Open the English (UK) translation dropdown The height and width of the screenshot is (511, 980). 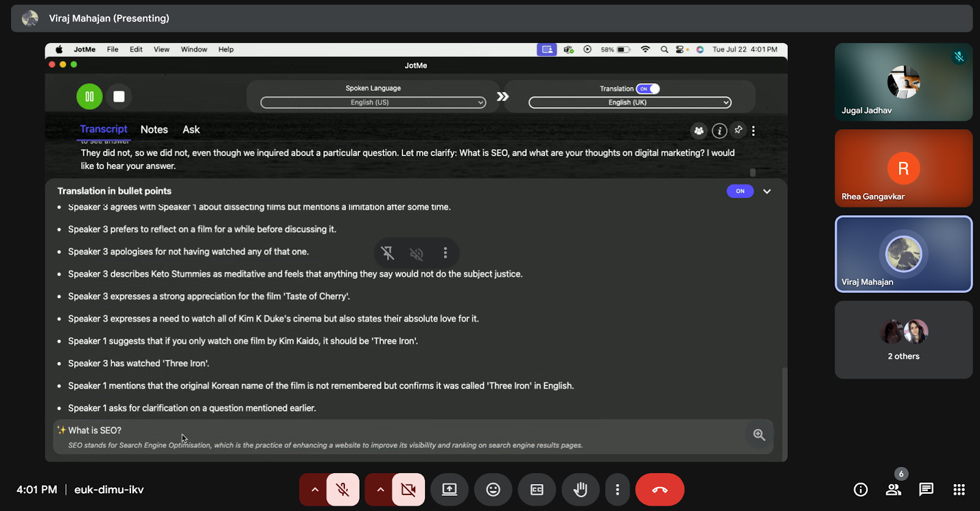click(x=630, y=102)
